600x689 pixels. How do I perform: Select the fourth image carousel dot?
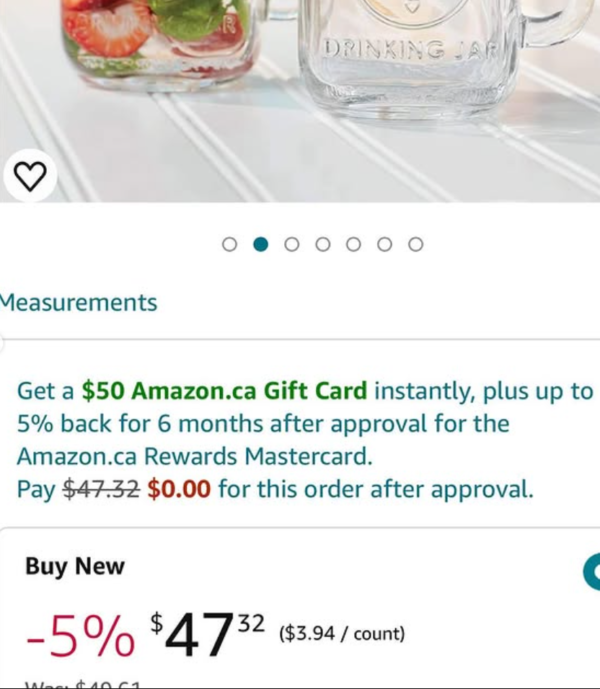(x=323, y=244)
